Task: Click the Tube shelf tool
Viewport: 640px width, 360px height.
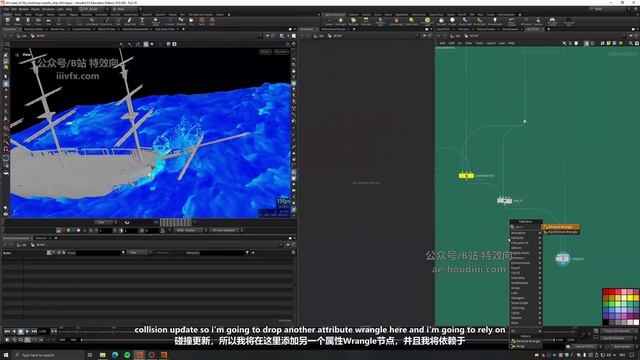Action: (x=28, y=21)
